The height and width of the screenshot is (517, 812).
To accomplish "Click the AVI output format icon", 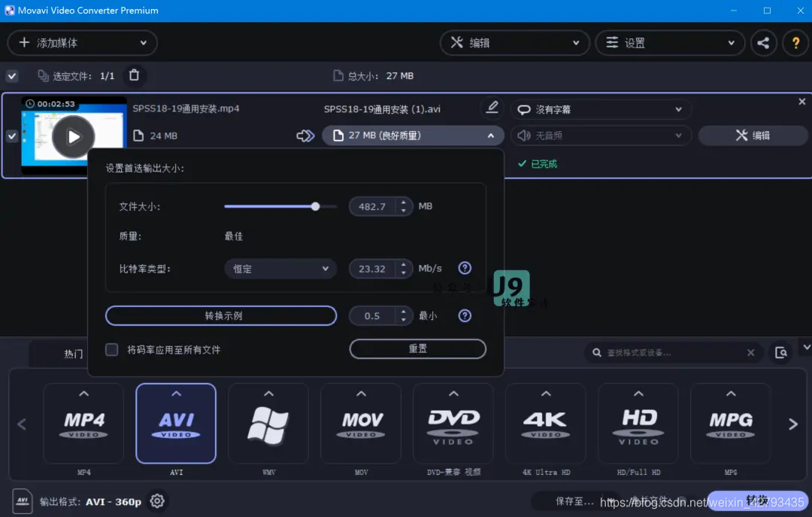I will pos(23,501).
